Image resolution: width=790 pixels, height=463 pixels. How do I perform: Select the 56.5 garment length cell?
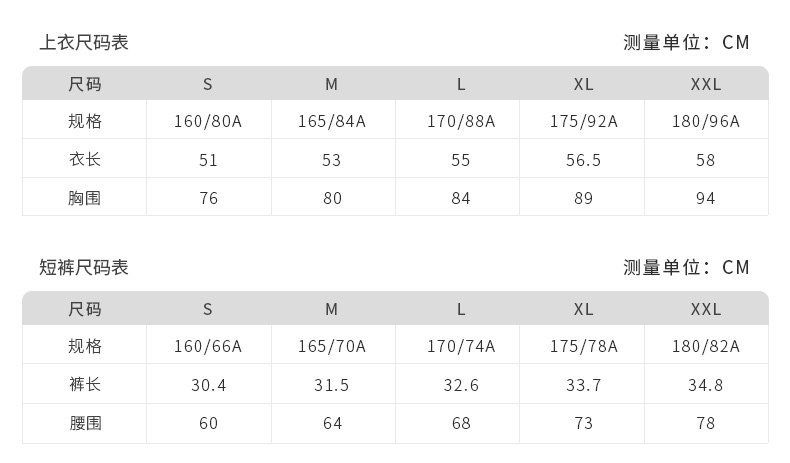point(584,160)
